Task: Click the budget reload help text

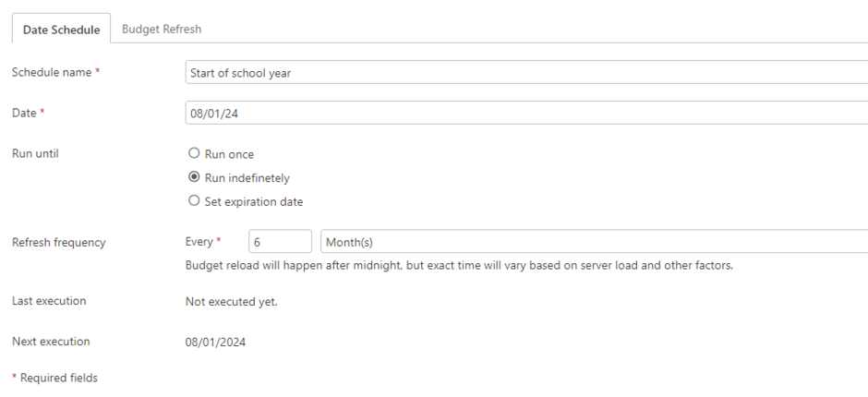Action: tap(459, 265)
